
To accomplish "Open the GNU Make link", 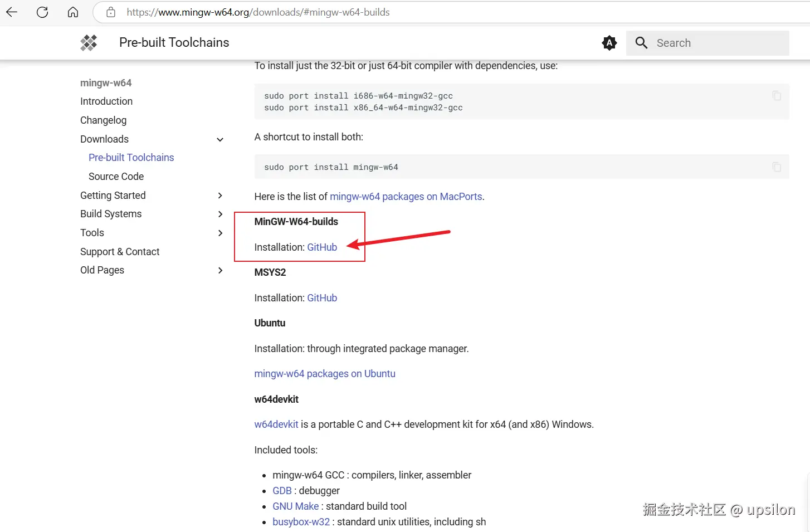I will (x=295, y=506).
